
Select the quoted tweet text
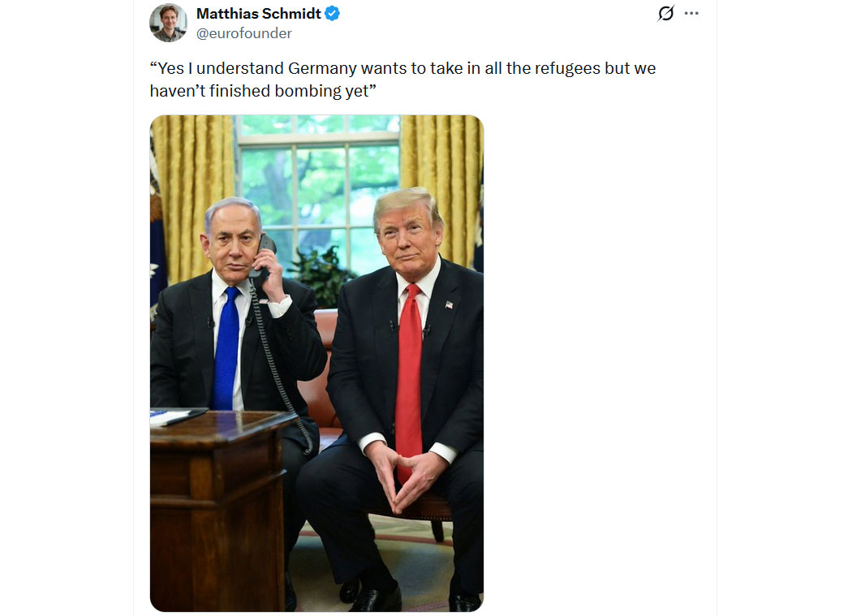(402, 80)
